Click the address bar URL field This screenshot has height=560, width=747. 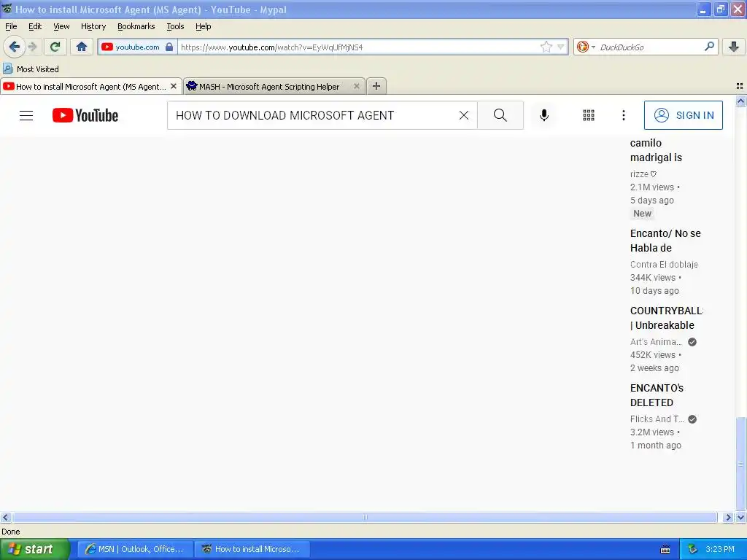[359, 47]
